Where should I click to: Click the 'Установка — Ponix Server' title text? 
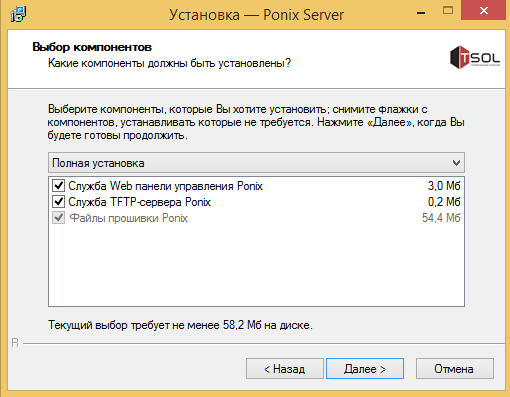256,15
